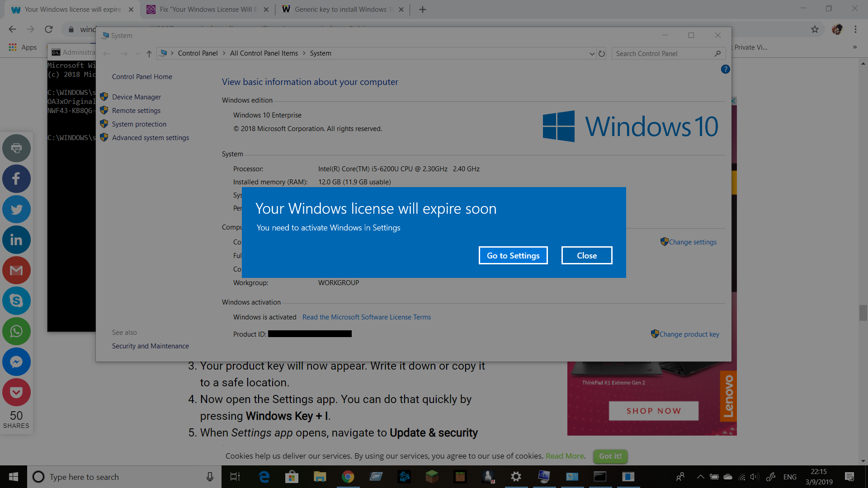This screenshot has width=868, height=488.
Task: Click Go to Settings in license dialog
Action: click(x=513, y=255)
